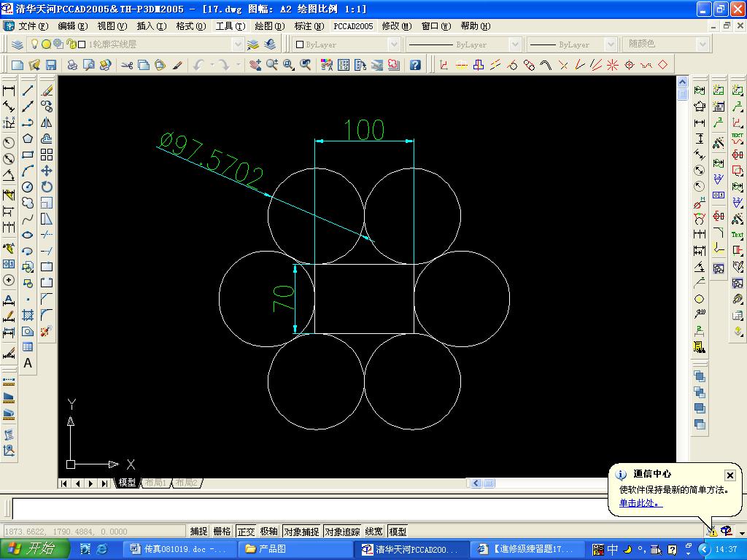
Task: Click the Print icon
Action: click(72, 65)
